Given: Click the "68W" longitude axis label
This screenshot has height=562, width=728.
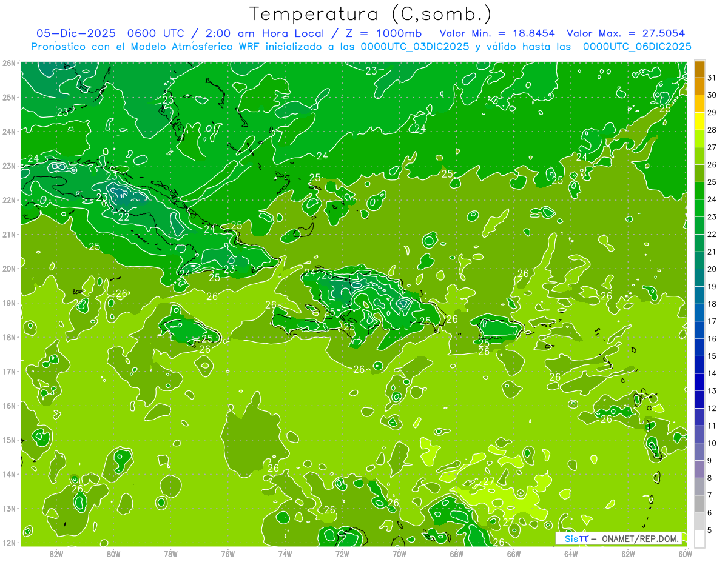Looking at the screenshot, I should click(457, 554).
